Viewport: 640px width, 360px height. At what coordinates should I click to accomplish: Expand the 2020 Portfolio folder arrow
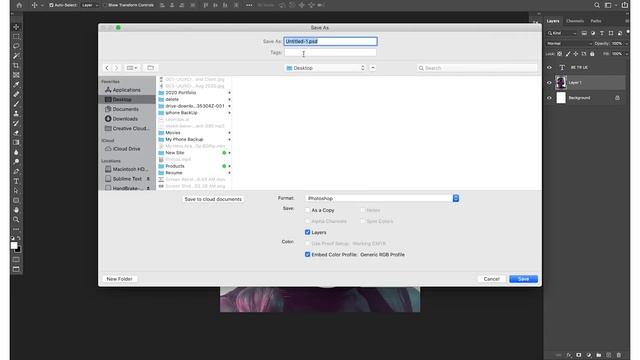(229, 93)
